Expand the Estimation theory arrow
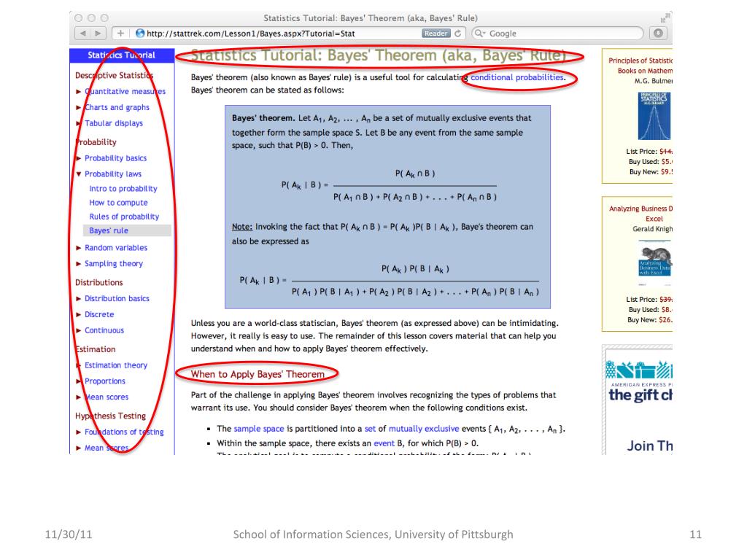This screenshot has width=747, height=560. 79,365
